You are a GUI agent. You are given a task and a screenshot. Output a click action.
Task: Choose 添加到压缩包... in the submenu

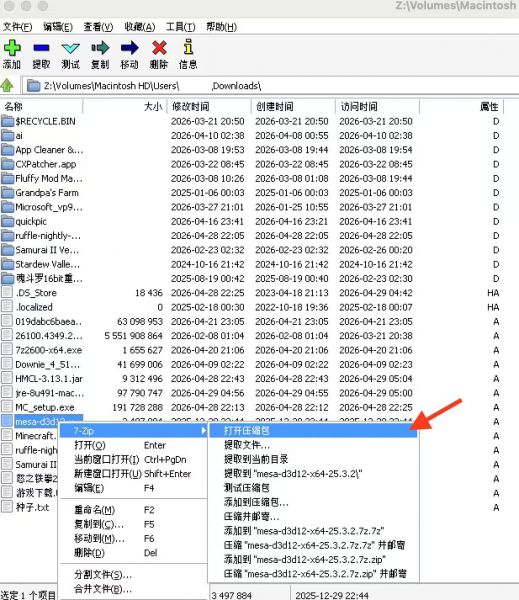[x=313, y=502]
